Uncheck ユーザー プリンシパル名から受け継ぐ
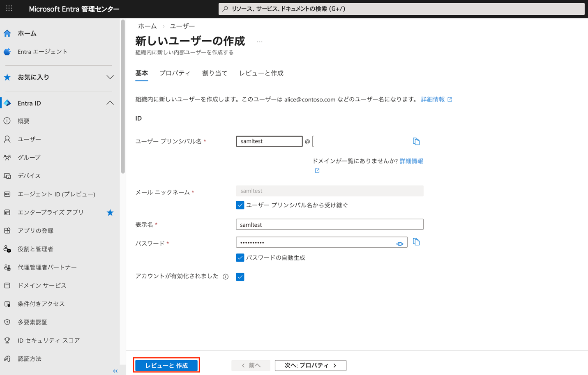The width and height of the screenshot is (588, 375). click(x=240, y=205)
